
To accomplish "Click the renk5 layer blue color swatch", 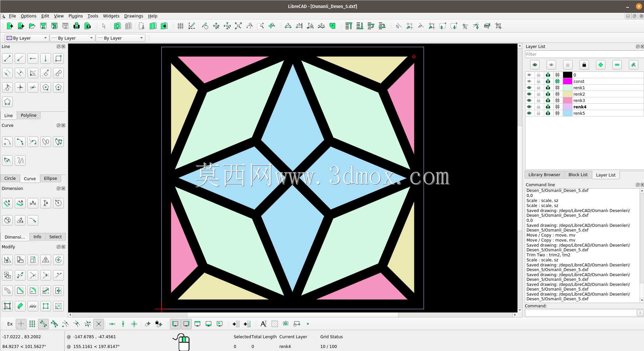I will point(567,113).
